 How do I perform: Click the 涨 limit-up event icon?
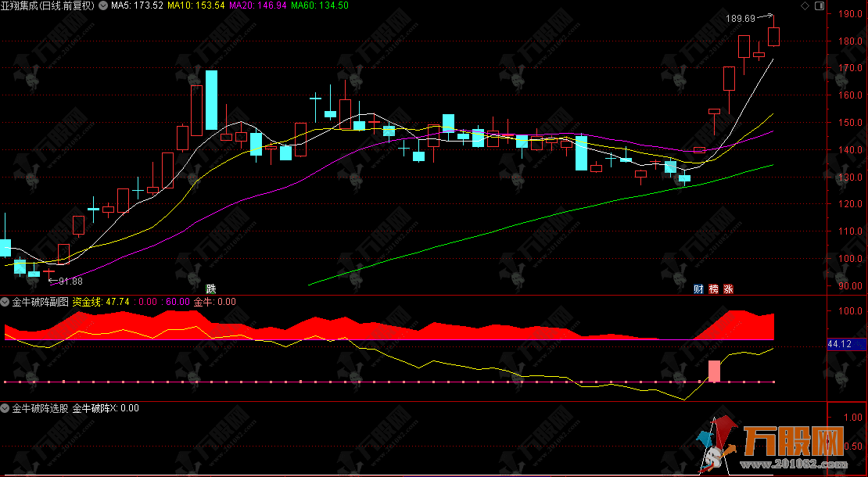[728, 289]
